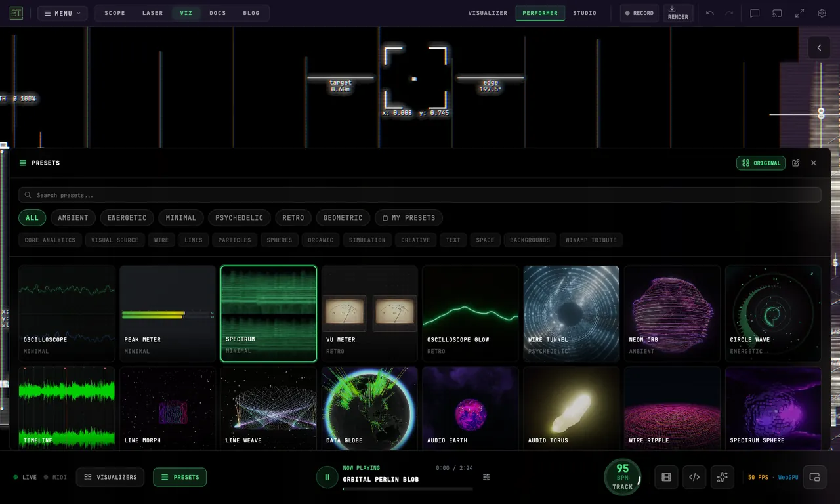840x504 pixels.
Task: Click the edit pencil icon in Presets panel
Action: click(796, 163)
